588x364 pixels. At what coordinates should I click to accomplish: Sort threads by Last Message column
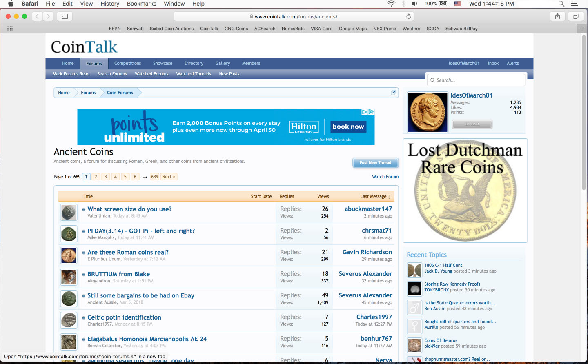coord(375,196)
